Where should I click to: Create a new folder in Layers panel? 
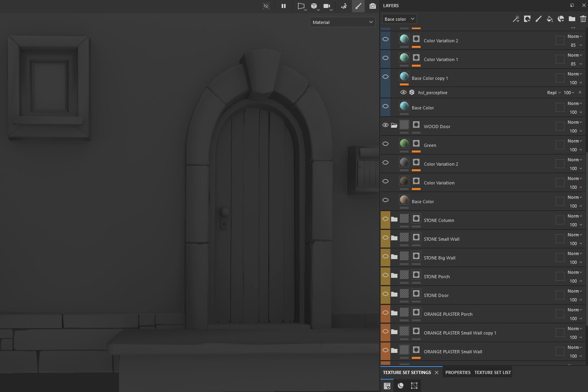[x=572, y=19]
